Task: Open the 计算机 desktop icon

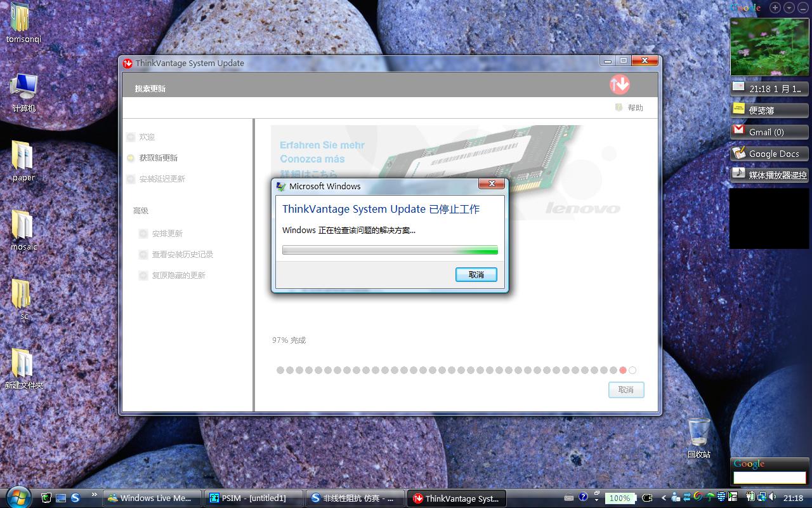Action: pyautogui.click(x=24, y=93)
